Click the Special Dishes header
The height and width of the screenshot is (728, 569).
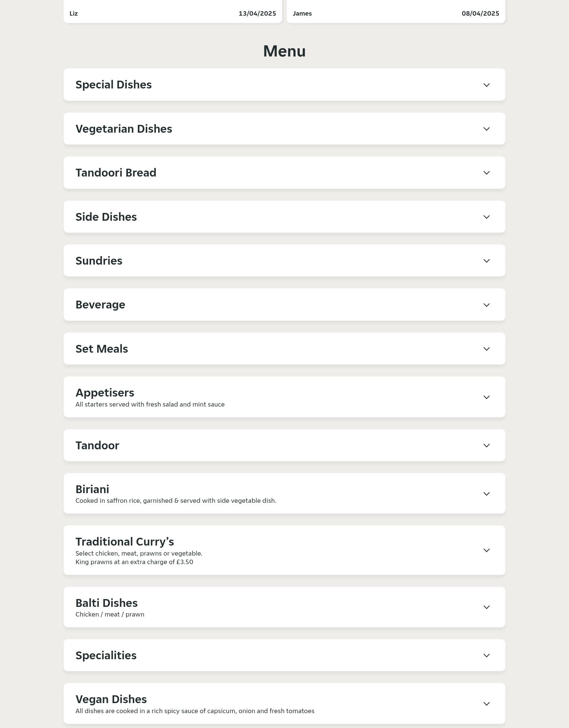[113, 85]
